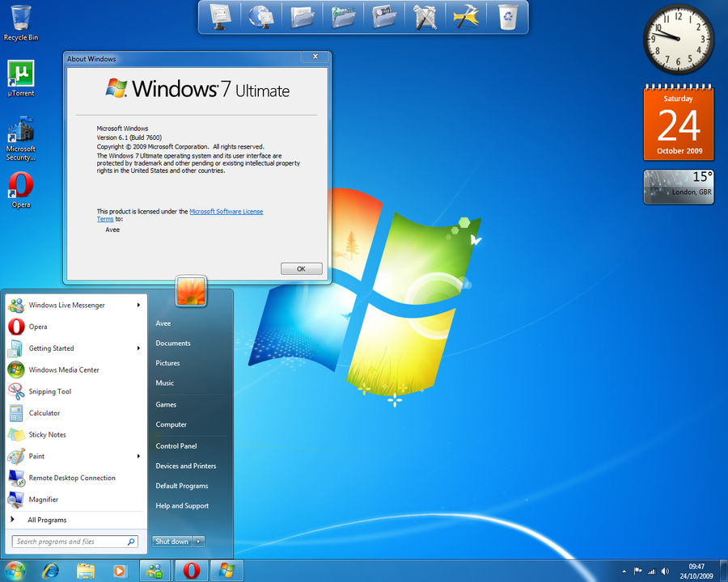Click the search magnifier icon in Start menu
This screenshot has width=728, height=582.
click(131, 542)
